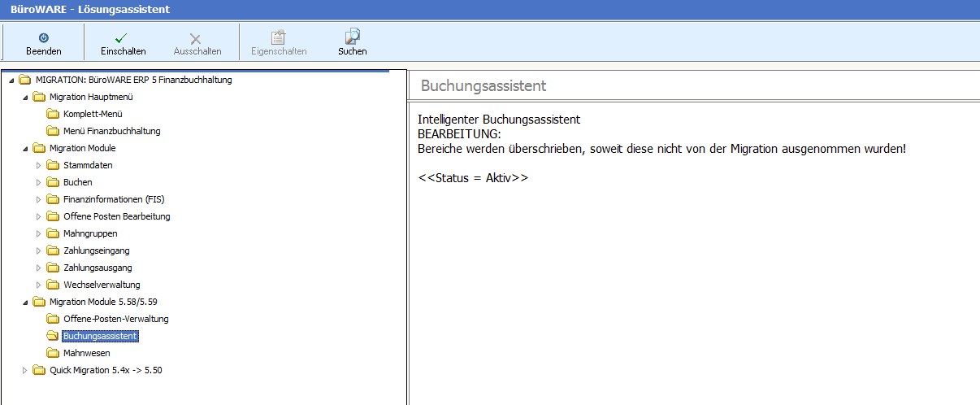
Task: Click the Ausschalten X icon
Action: [196, 38]
